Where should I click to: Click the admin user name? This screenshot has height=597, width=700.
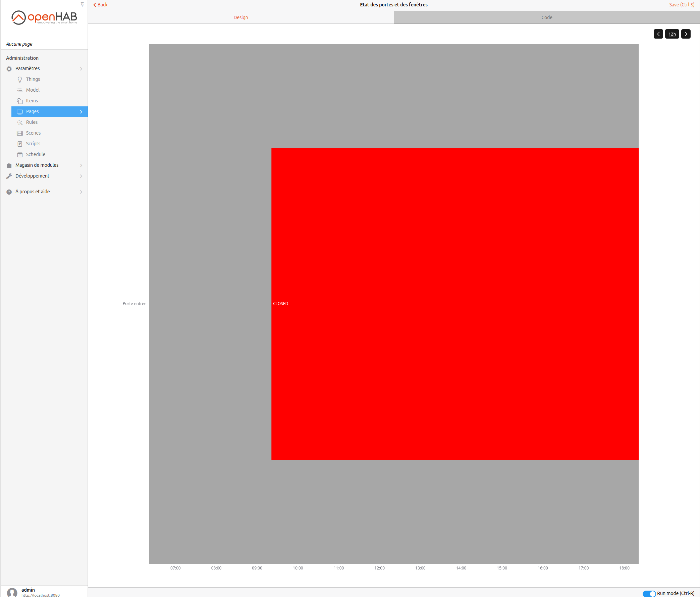pos(28,590)
